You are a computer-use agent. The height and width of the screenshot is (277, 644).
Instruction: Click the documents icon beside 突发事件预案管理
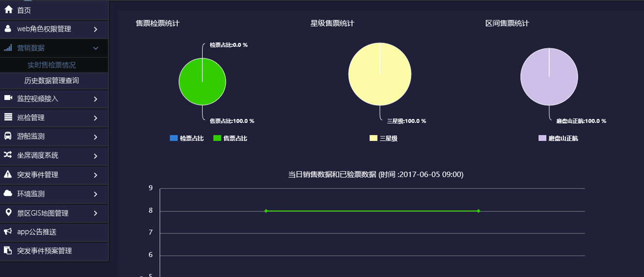(8, 251)
